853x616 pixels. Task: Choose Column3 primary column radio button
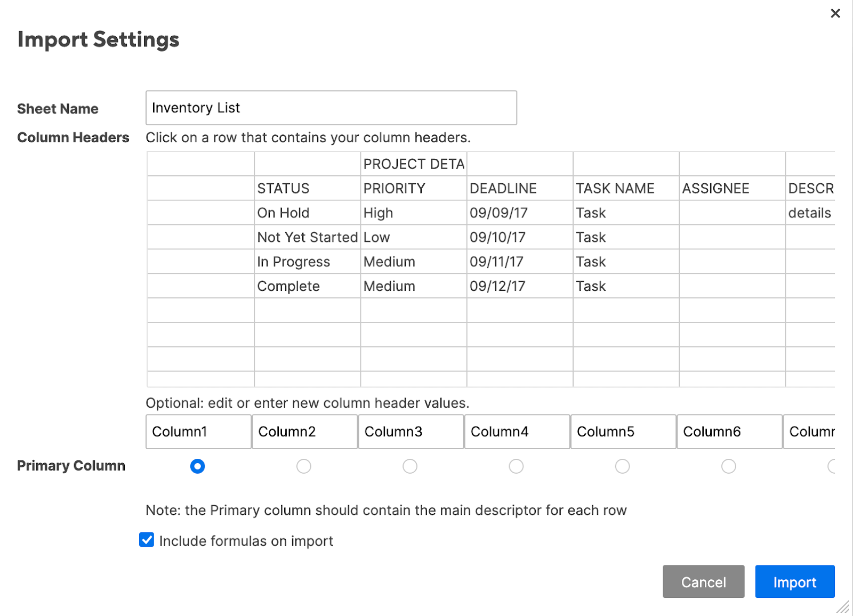(x=409, y=466)
